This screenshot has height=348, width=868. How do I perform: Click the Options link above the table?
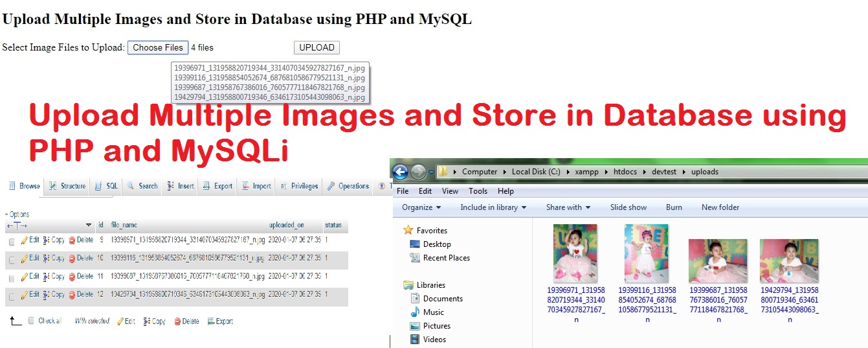click(17, 215)
